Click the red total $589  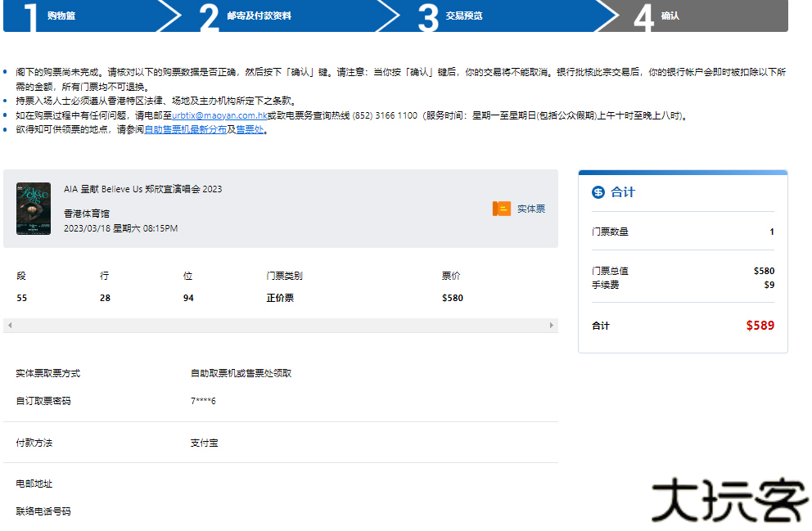(x=760, y=325)
